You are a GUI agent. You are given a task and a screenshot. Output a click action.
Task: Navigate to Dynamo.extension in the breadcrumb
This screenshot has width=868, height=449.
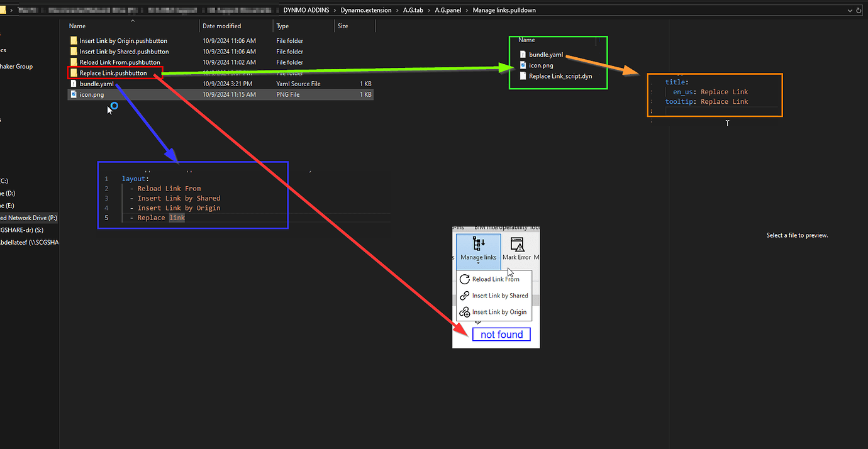[x=365, y=10]
